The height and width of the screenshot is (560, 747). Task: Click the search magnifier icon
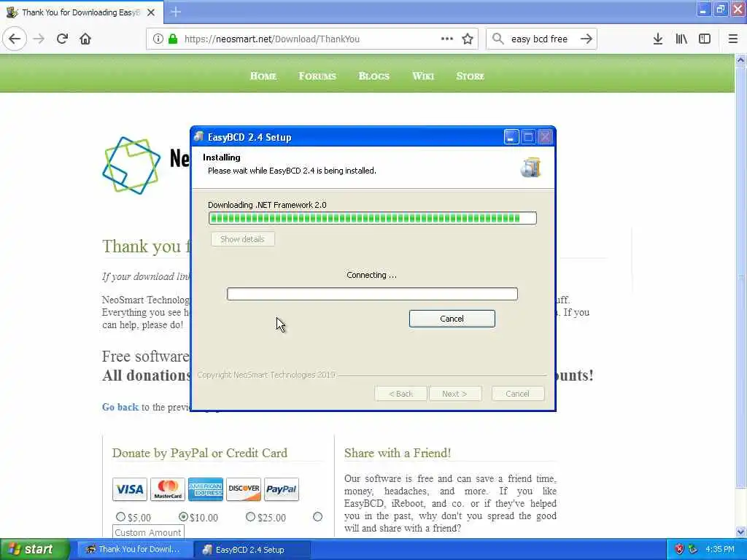click(x=498, y=39)
